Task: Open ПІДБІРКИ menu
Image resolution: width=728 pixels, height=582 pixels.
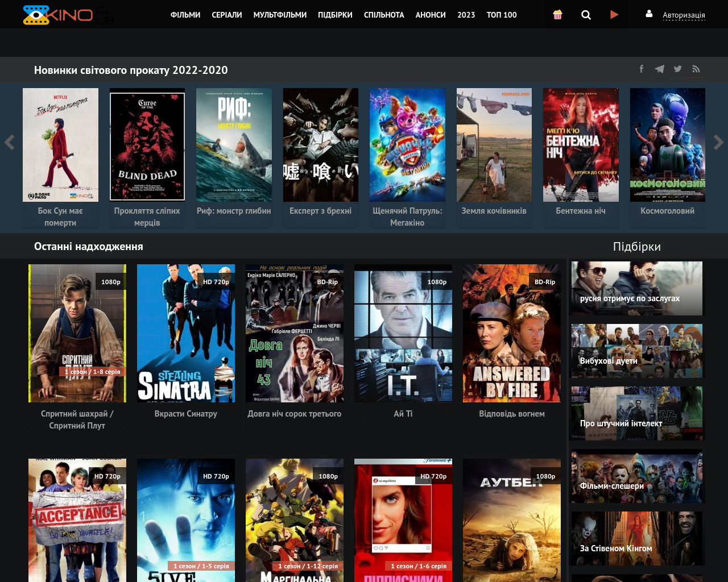Action: tap(335, 15)
